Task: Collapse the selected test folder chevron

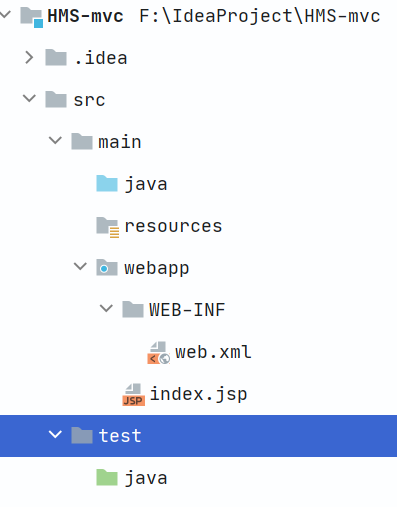Action: click(55, 434)
